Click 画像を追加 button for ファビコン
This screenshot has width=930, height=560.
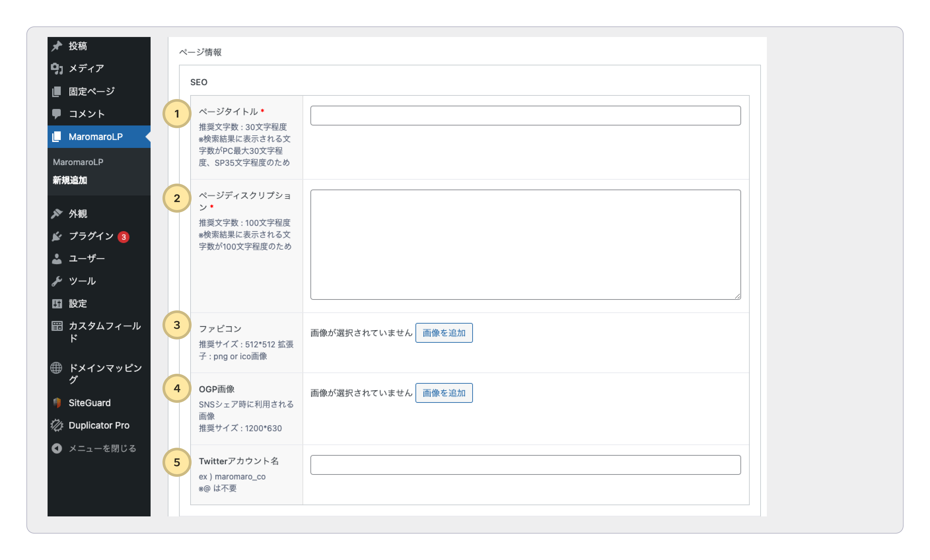pyautogui.click(x=444, y=333)
